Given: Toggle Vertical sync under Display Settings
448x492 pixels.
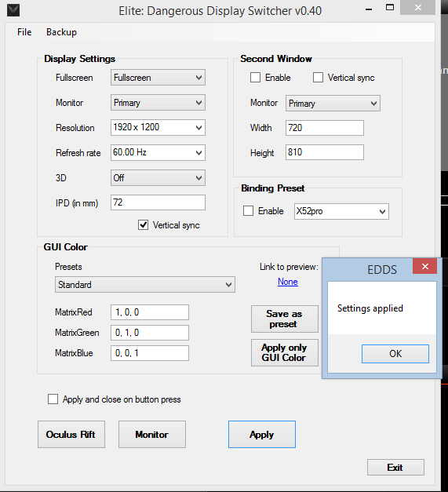Looking at the screenshot, I should (144, 224).
